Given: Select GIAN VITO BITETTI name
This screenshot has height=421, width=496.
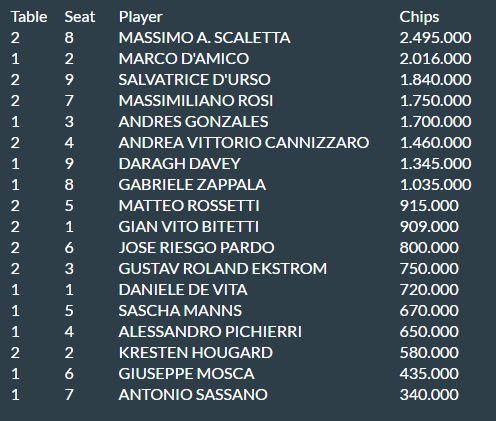Looking at the screenshot, I should pos(189,227).
